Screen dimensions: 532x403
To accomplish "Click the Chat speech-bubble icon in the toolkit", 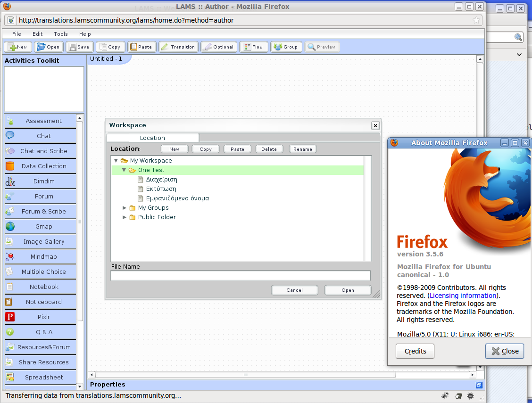I will click(10, 136).
